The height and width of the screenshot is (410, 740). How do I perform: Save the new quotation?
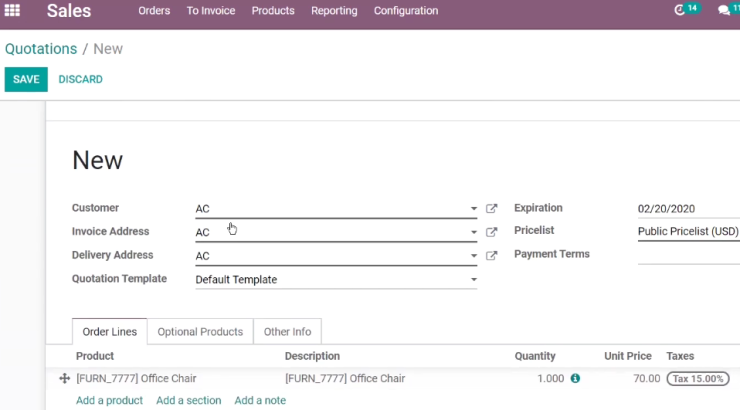pos(26,79)
